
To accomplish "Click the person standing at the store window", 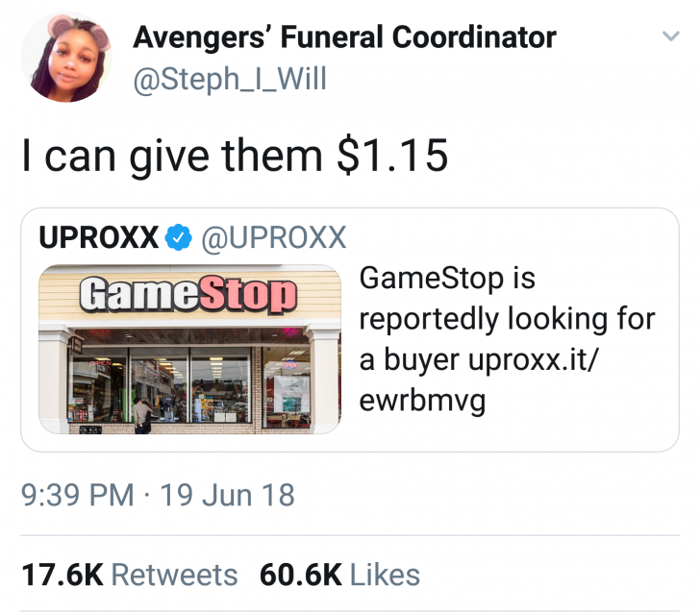I will tap(143, 416).
